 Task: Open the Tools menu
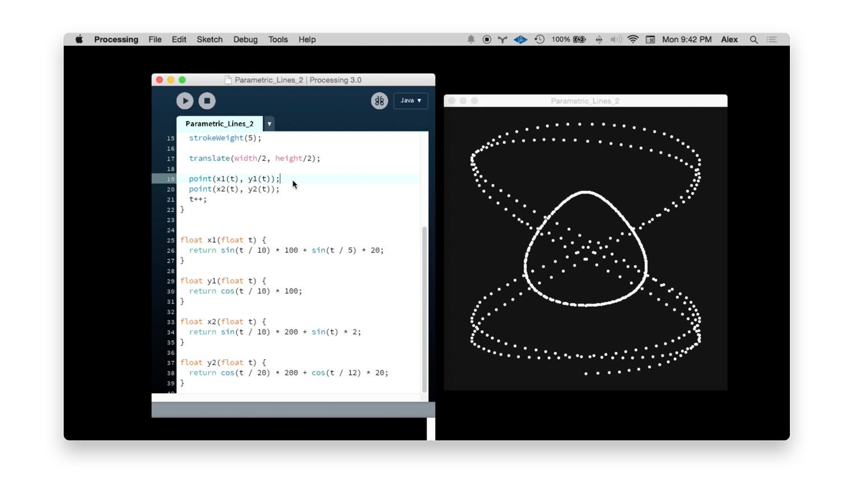click(x=278, y=39)
